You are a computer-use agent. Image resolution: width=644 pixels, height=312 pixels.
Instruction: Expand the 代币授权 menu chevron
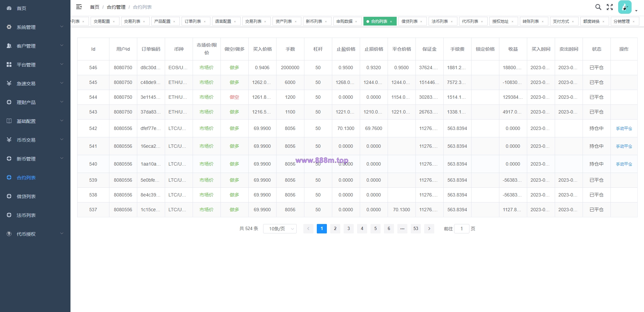(62, 233)
